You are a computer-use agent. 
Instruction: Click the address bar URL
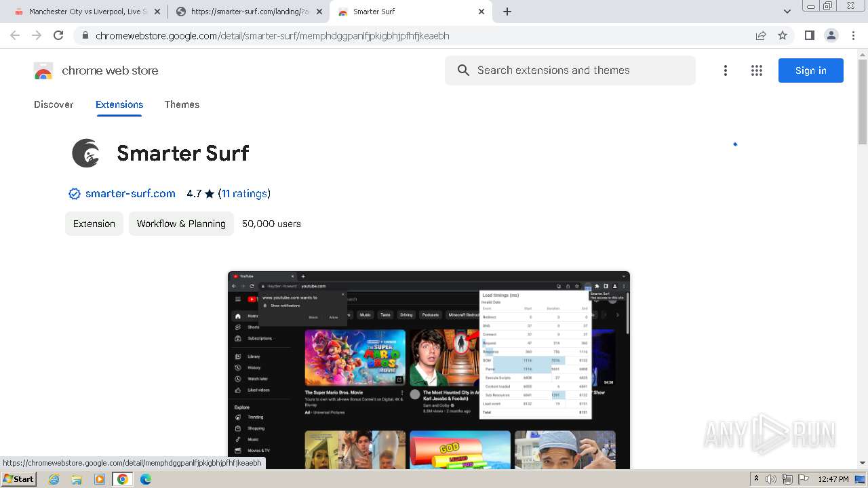point(272,36)
